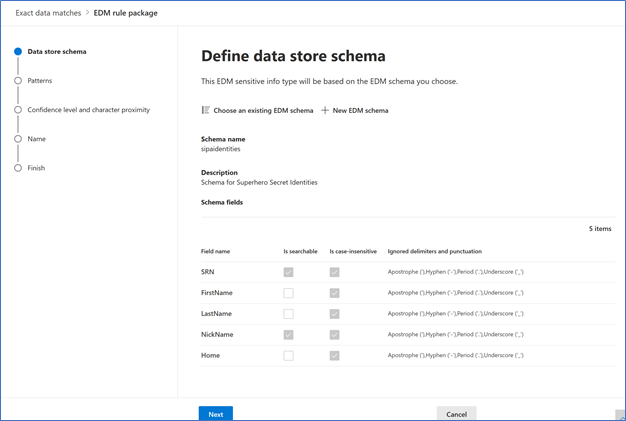626x421 pixels.
Task: Toggle FirstName Is case-insensitive checkbox
Action: (x=335, y=293)
